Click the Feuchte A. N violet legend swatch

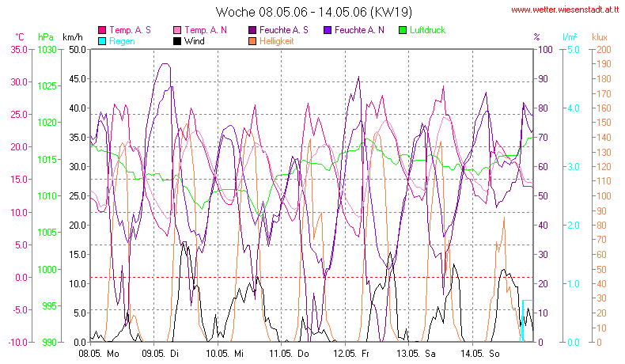328,30
